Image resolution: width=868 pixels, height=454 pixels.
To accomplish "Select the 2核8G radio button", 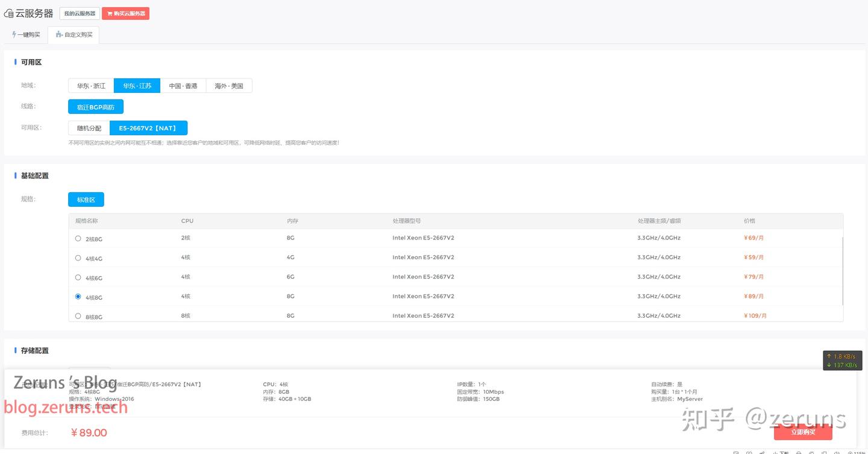I will pos(78,238).
